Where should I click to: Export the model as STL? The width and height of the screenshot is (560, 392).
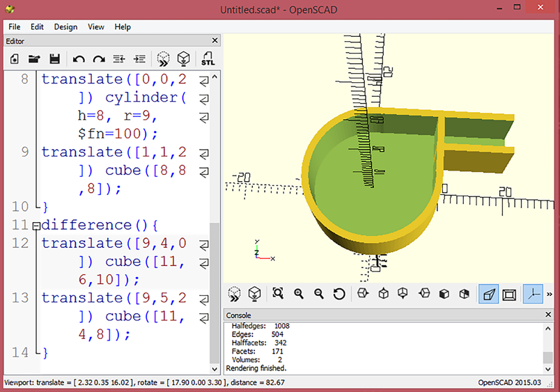(208, 59)
